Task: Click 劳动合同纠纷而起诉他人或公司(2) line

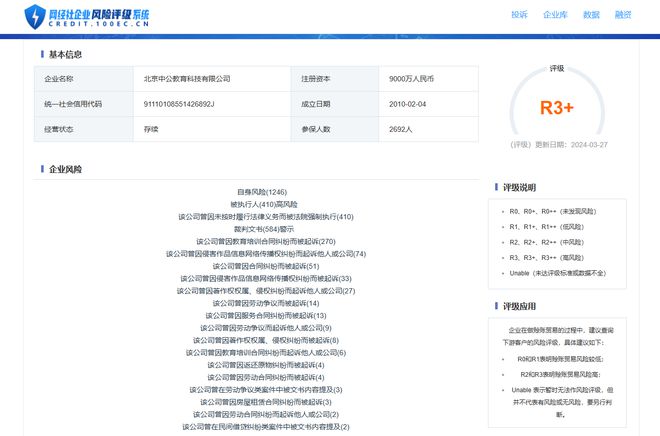Action: (x=266, y=414)
